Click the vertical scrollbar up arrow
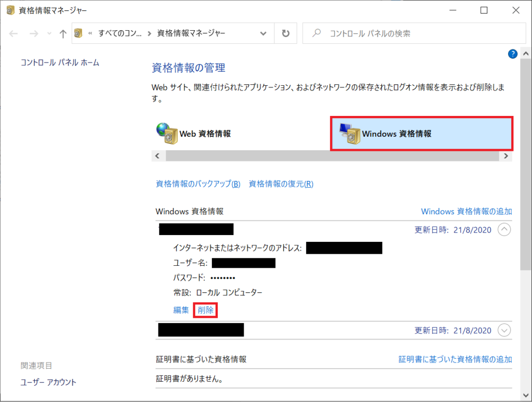532x402 pixels. coord(526,54)
